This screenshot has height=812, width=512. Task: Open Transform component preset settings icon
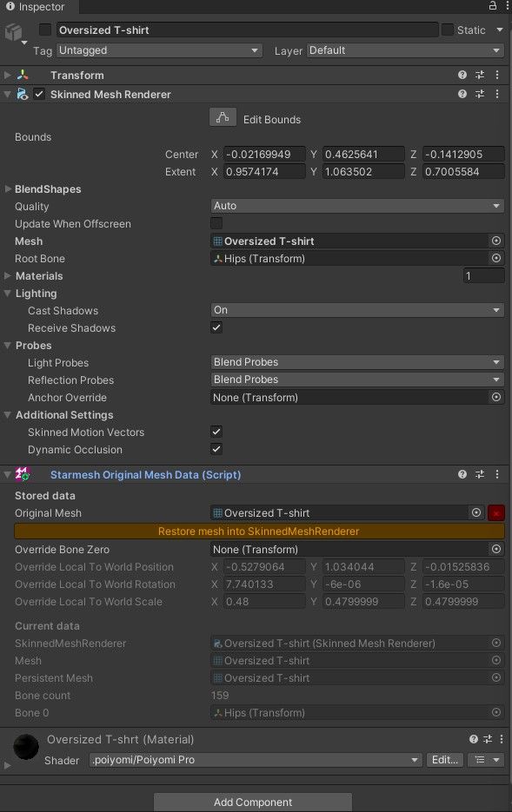pos(480,75)
